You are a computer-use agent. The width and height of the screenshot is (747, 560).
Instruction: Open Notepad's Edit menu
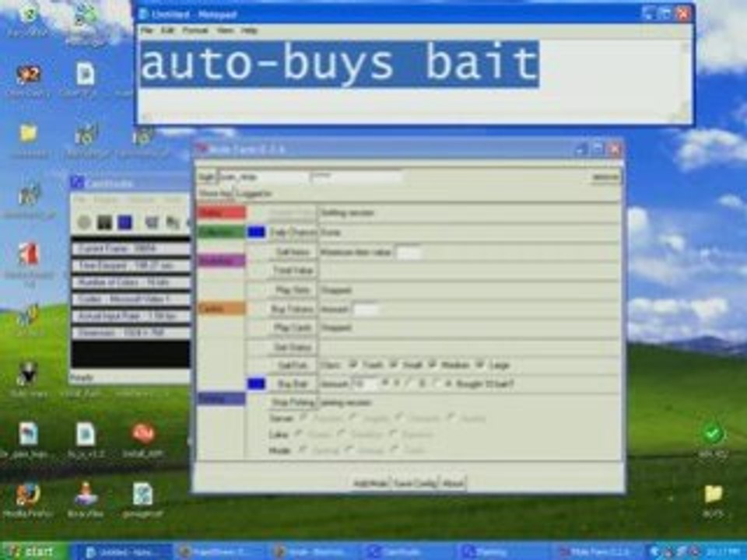tap(167, 30)
